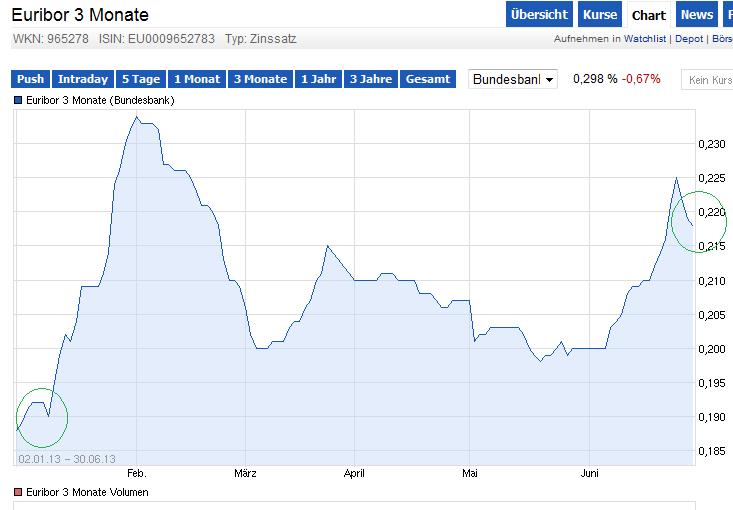Switch chart to 5 Tage range
The image size is (733, 510).
(141, 79)
